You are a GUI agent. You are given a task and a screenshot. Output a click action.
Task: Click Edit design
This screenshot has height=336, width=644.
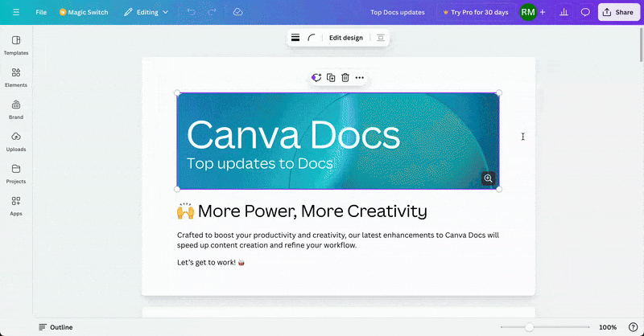[x=346, y=38]
